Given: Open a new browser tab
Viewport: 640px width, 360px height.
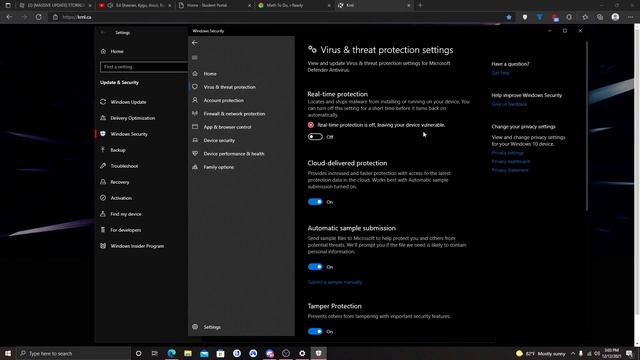Looking at the screenshot, I should point(420,5).
